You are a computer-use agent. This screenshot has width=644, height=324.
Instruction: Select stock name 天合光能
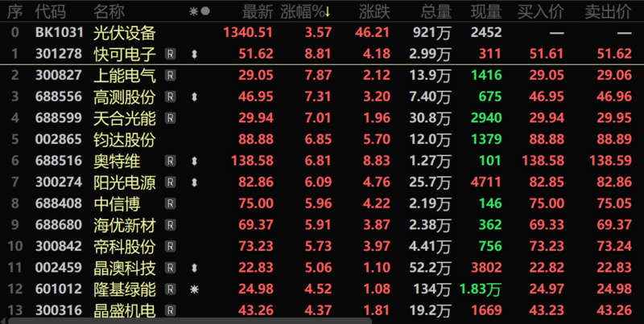[x=125, y=117]
